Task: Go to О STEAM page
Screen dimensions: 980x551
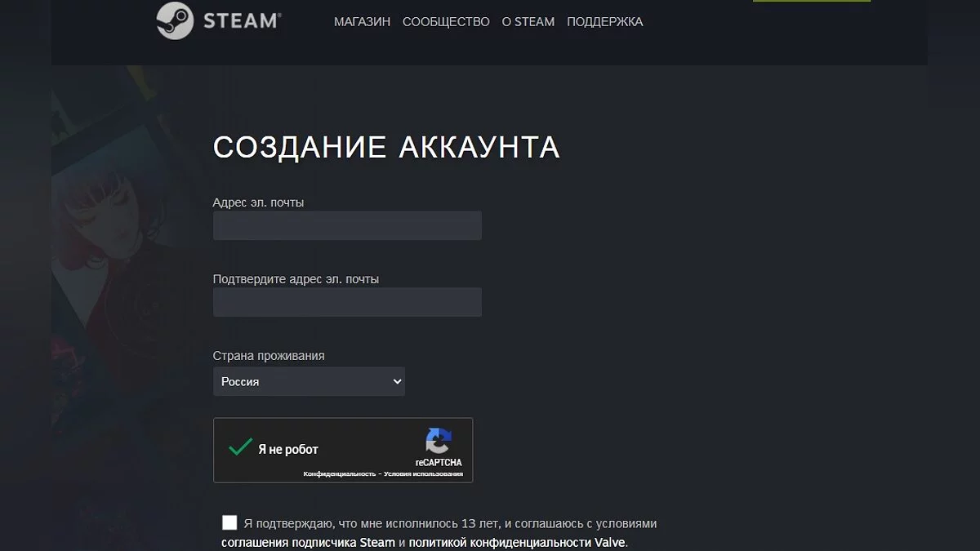Action: tap(528, 22)
